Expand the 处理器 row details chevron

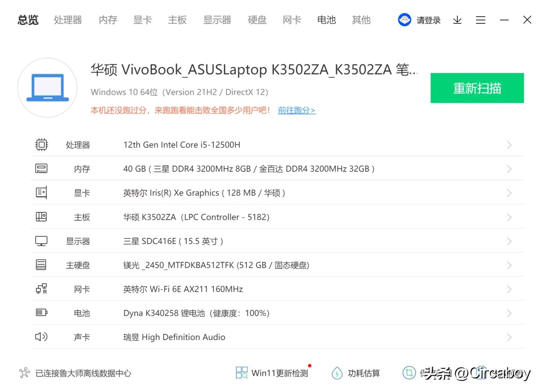(x=509, y=145)
